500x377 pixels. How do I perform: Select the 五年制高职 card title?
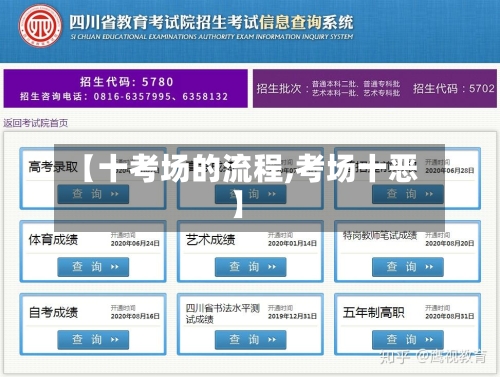point(374,312)
